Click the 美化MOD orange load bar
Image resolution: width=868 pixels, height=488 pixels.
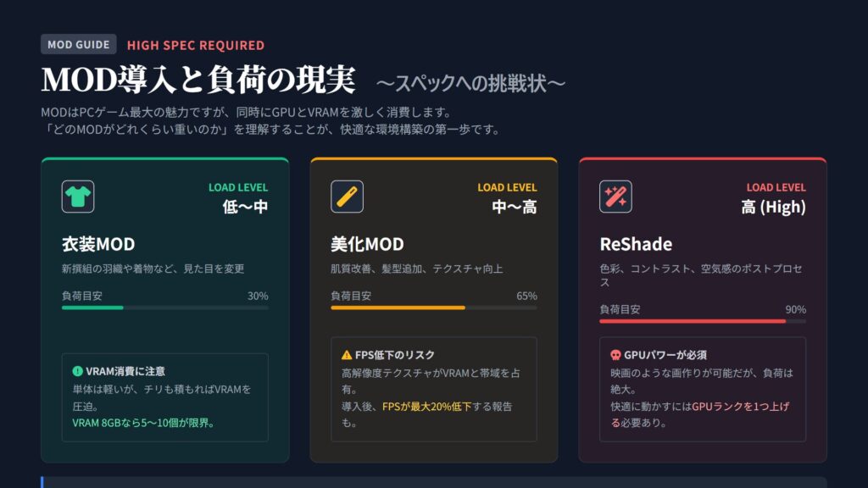(398, 308)
